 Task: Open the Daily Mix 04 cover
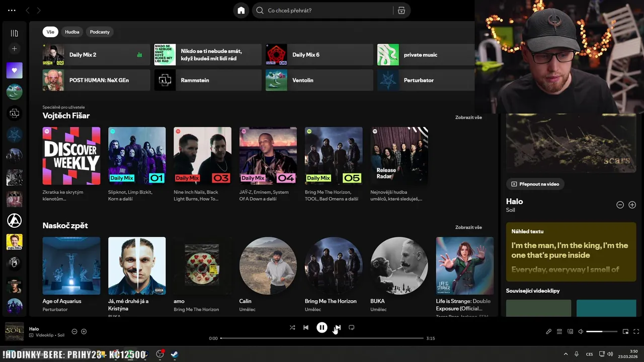point(268,156)
